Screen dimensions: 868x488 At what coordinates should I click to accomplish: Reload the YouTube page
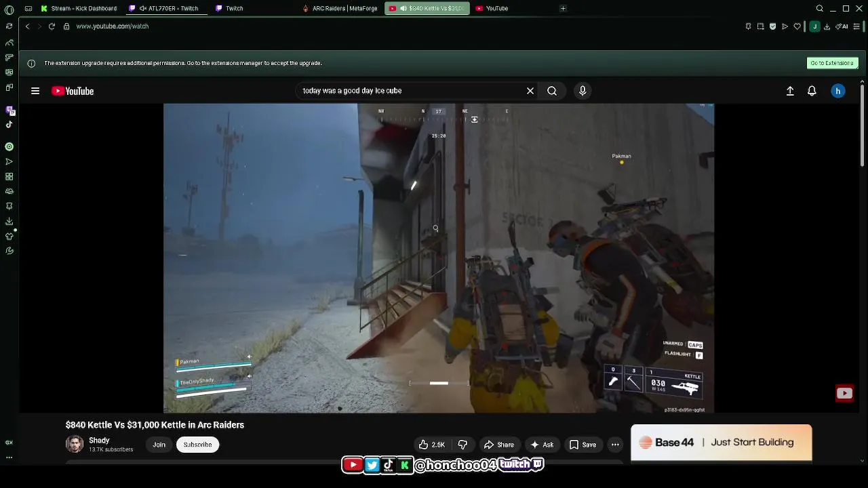52,26
